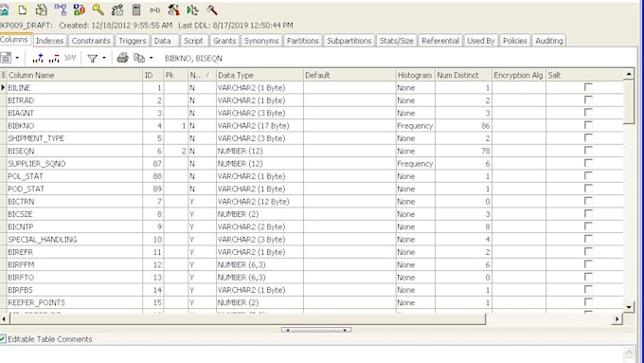Switch to the Constraints tab
Viewport: 644px width, 363px height.
[x=91, y=41]
